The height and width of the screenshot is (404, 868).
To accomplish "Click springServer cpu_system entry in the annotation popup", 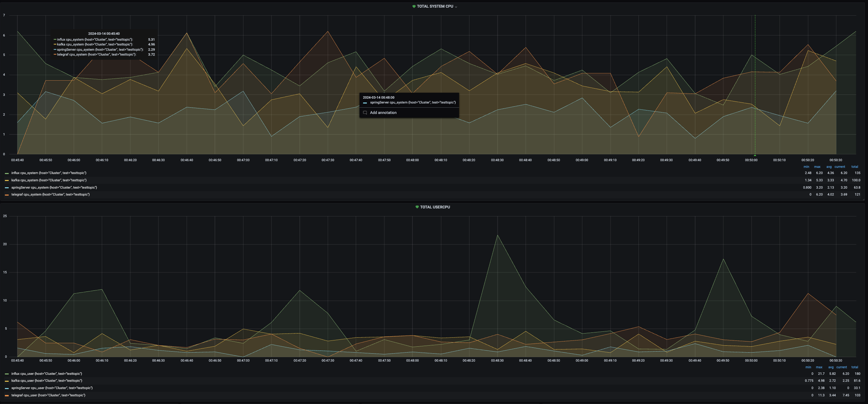I will point(412,102).
